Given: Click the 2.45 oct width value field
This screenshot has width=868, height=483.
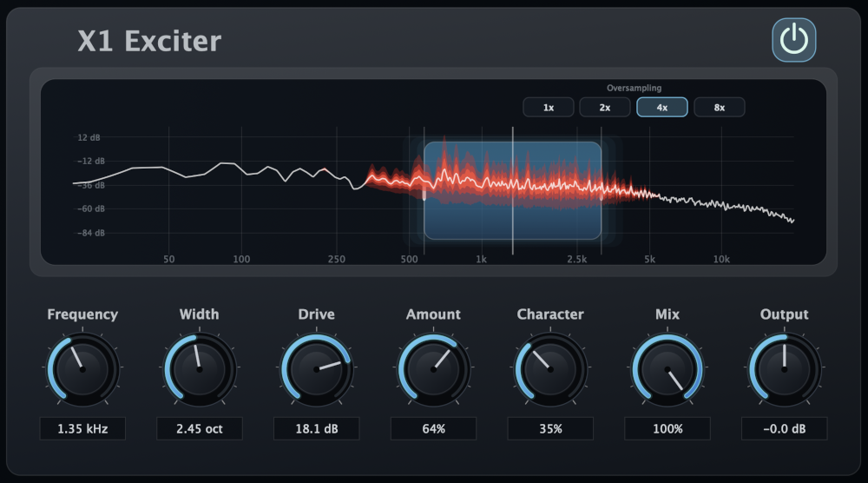Looking at the screenshot, I should click(x=200, y=429).
